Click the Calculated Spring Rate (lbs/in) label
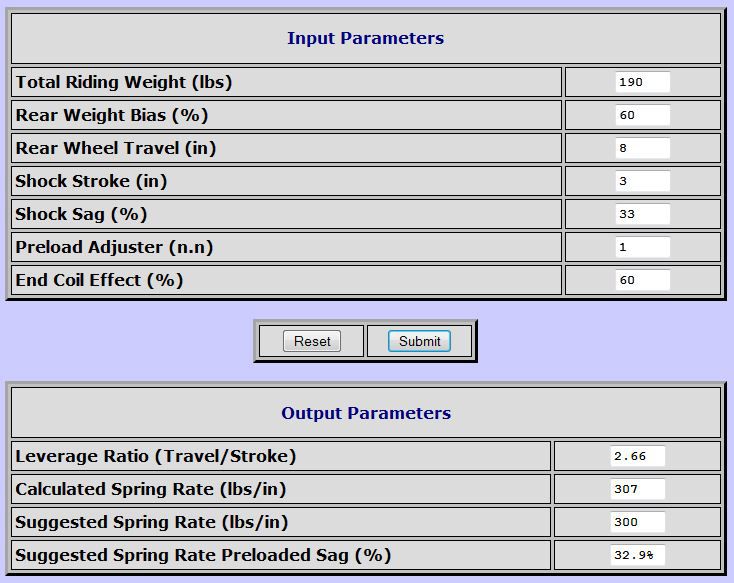This screenshot has width=734, height=583. (x=151, y=489)
